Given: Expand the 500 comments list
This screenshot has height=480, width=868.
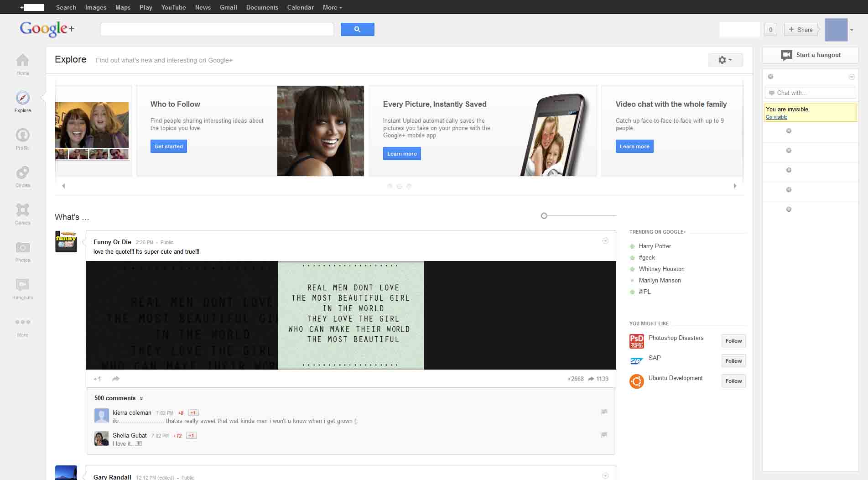Looking at the screenshot, I should [x=119, y=398].
